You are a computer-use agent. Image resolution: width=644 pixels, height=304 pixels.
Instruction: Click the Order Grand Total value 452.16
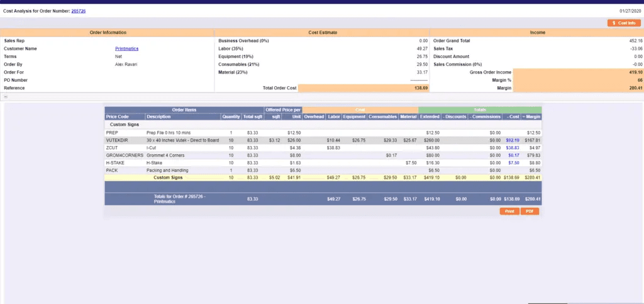click(x=635, y=41)
